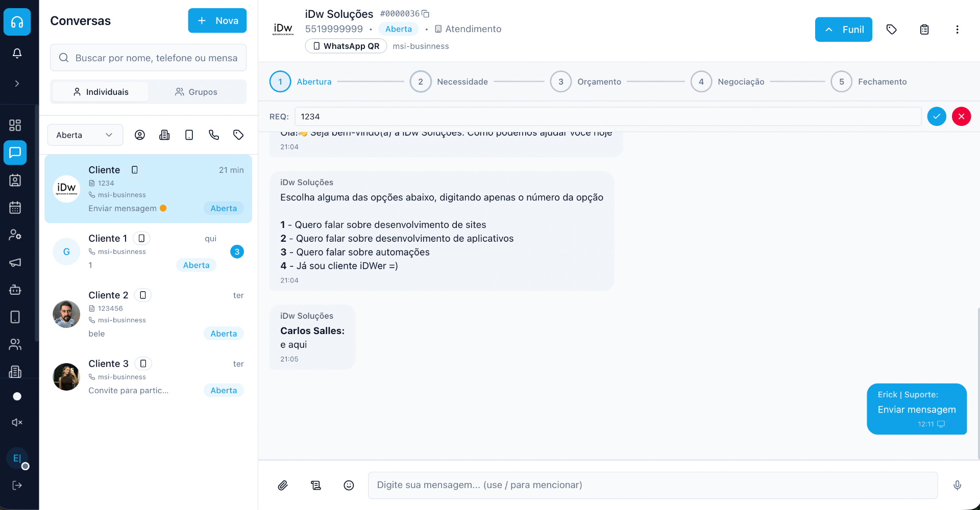Open the Aberta status dropdown filter
The height and width of the screenshot is (510, 980).
pyautogui.click(x=85, y=135)
